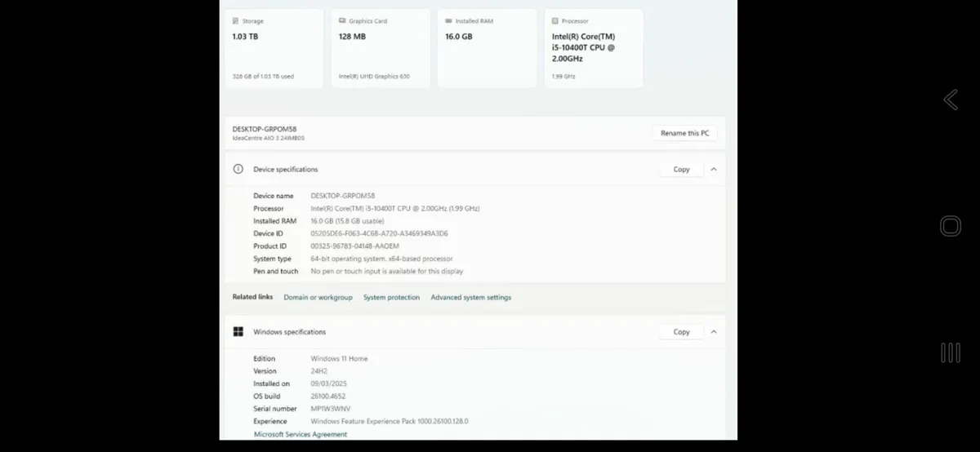Collapse the Windows specifications section chevron

[714, 332]
